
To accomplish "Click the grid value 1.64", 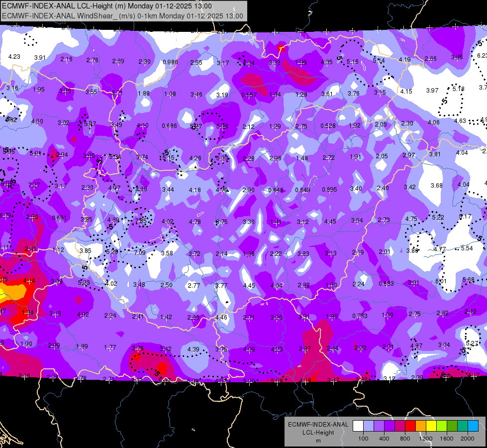I will coord(275,94).
